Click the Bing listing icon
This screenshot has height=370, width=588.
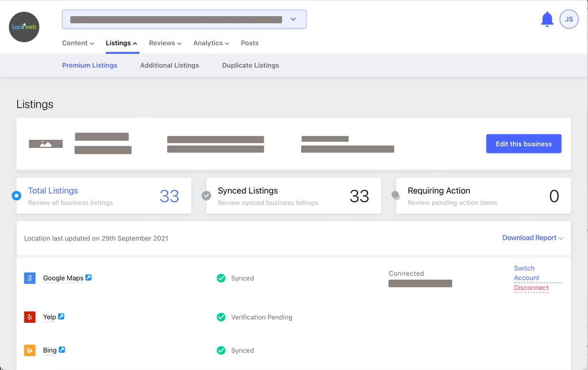pyautogui.click(x=30, y=351)
